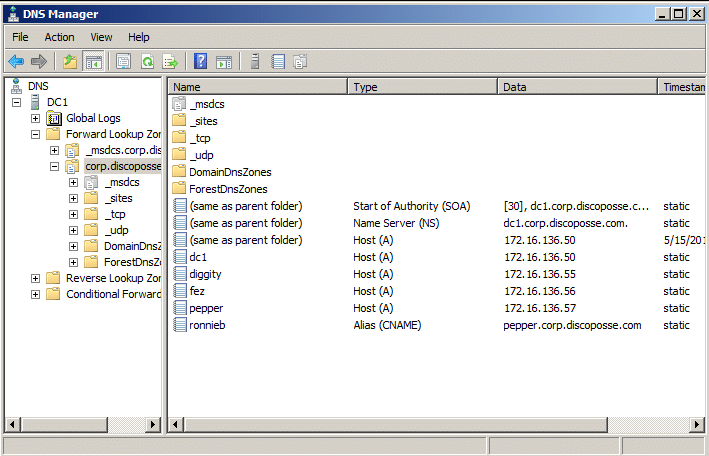Expand the Reverse Lookup Zones node
This screenshot has width=709, height=456.
(36, 278)
